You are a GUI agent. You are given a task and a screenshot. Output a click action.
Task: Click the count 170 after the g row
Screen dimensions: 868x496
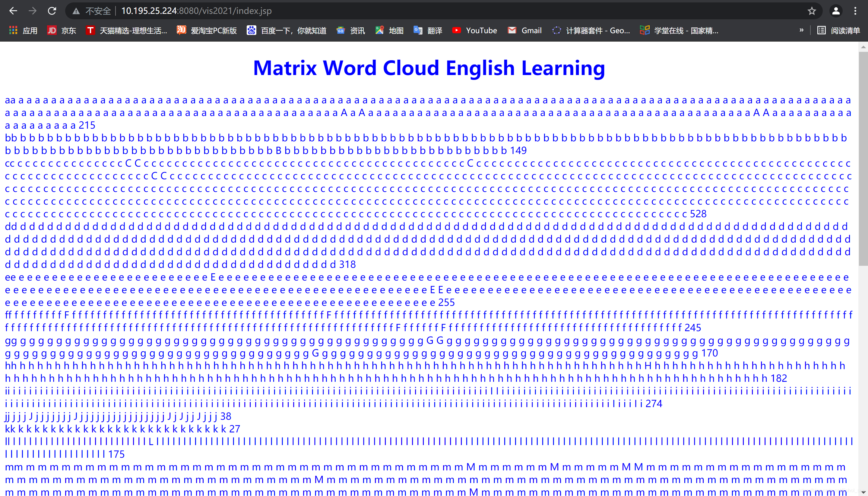(x=709, y=353)
